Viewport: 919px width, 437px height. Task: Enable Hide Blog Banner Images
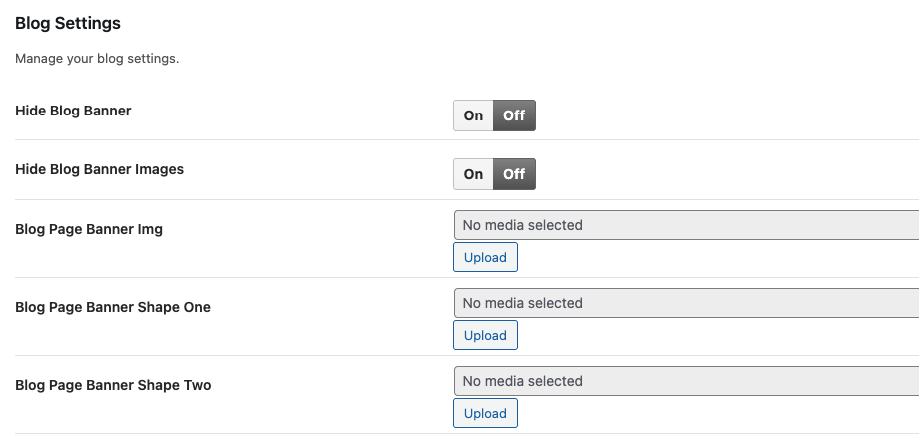473,174
